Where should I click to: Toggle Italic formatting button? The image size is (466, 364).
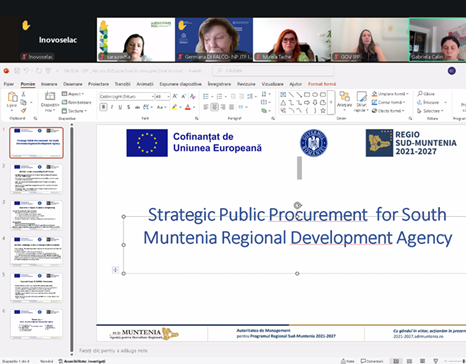tap(112, 107)
